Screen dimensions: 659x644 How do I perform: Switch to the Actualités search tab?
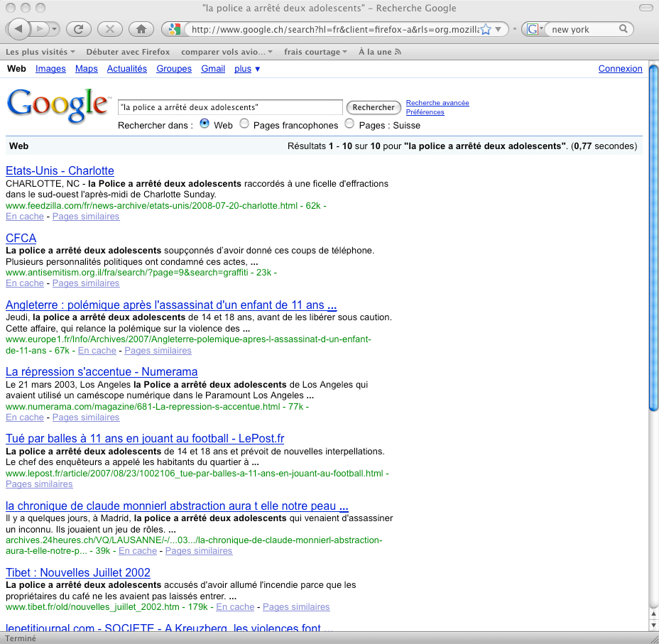click(127, 68)
